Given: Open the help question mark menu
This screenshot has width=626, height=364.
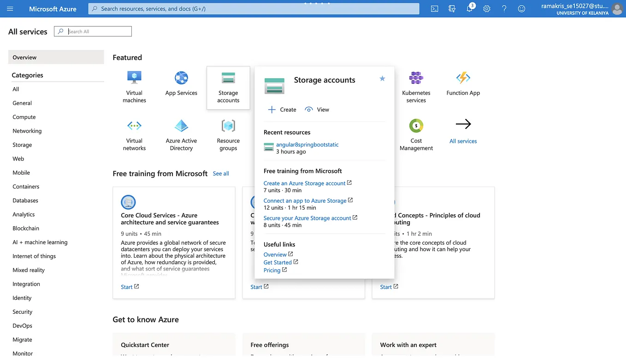Looking at the screenshot, I should pyautogui.click(x=504, y=8).
